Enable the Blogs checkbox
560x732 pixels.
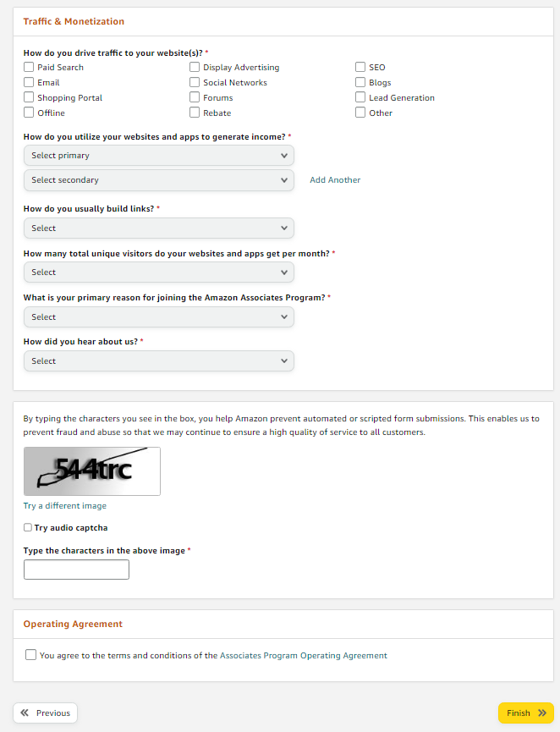(360, 82)
